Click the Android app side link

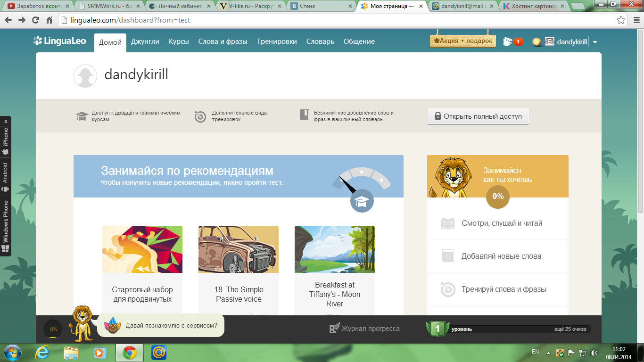pyautogui.click(x=6, y=177)
